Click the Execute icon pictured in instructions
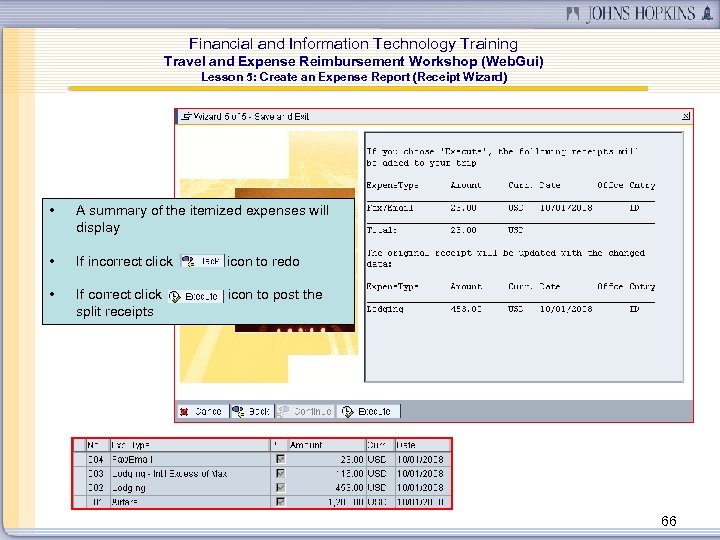720x540 pixels. point(195,296)
